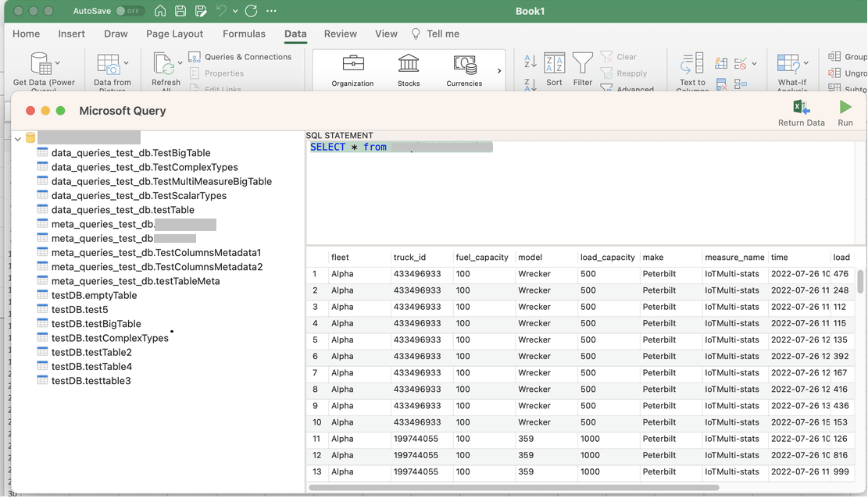Image resolution: width=868 pixels, height=498 pixels.
Task: Expand the data types gallery arrow
Action: point(499,71)
